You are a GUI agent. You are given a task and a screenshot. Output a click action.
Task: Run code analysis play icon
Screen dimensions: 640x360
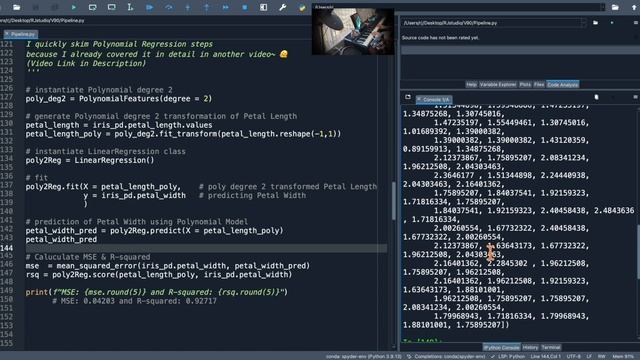(612, 23)
